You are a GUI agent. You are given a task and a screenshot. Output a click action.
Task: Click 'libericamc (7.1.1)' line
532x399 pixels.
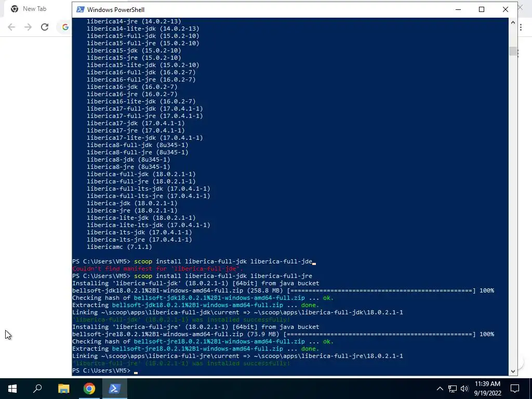pos(119,247)
